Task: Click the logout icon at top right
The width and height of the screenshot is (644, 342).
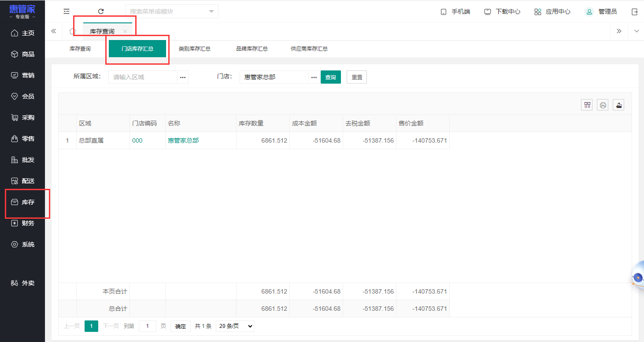Action: point(635,12)
